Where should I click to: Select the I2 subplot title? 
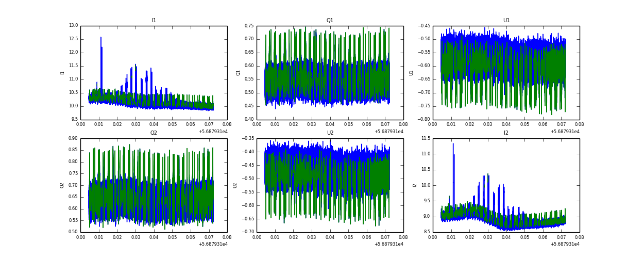click(x=506, y=133)
